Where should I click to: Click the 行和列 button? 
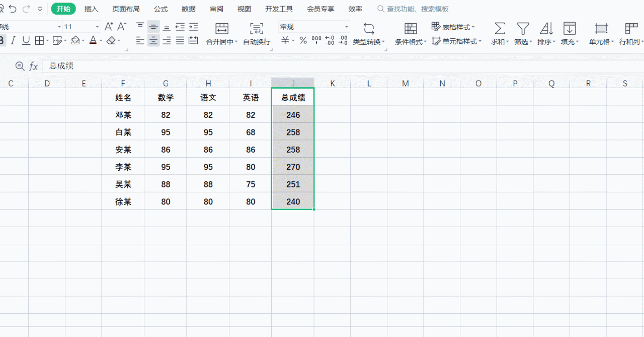[x=631, y=34]
